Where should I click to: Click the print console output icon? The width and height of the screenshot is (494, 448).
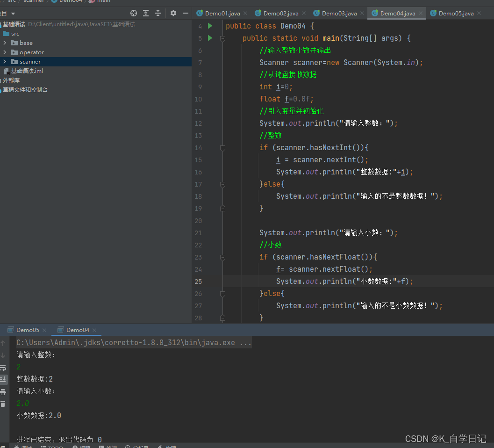click(x=3, y=392)
